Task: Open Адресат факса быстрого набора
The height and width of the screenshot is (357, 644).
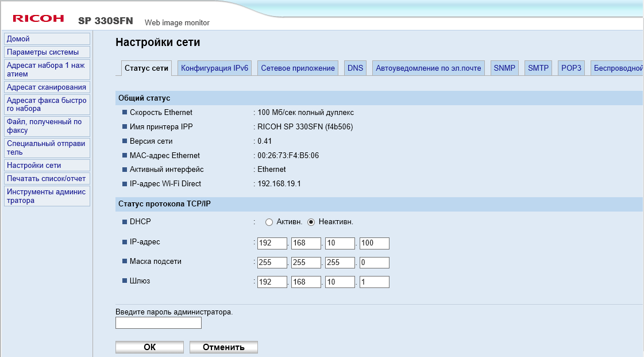Action: [47, 105]
